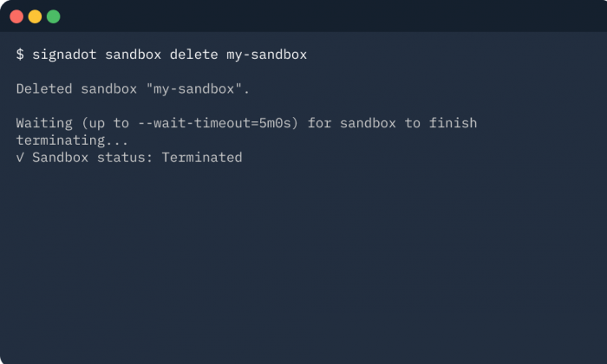Click the yellow minimize window button

(35, 16)
